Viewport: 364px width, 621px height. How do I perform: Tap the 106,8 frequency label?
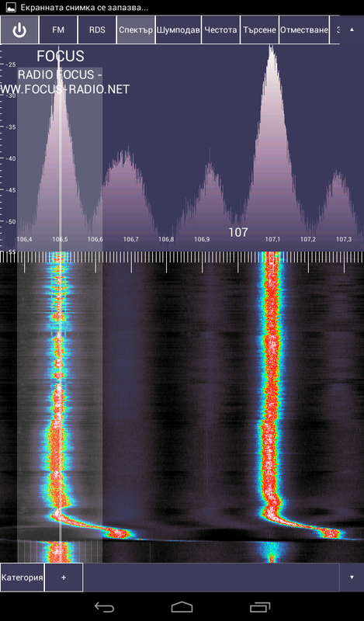[166, 240]
